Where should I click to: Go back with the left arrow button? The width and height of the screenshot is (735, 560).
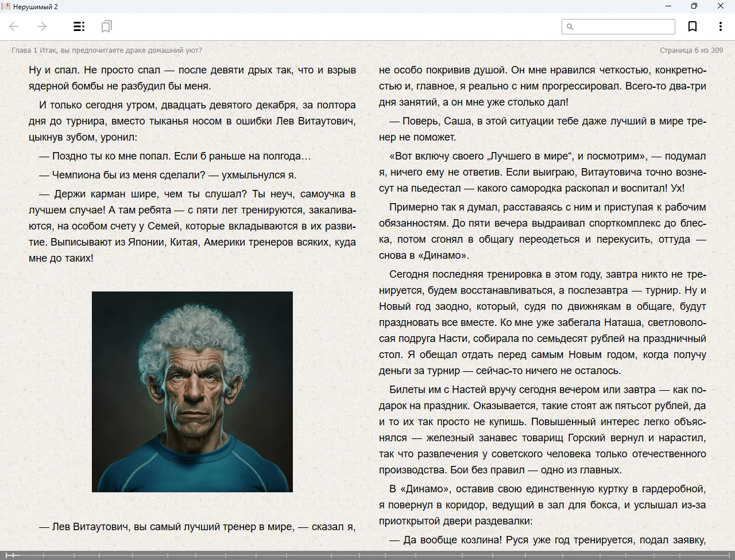14,26
